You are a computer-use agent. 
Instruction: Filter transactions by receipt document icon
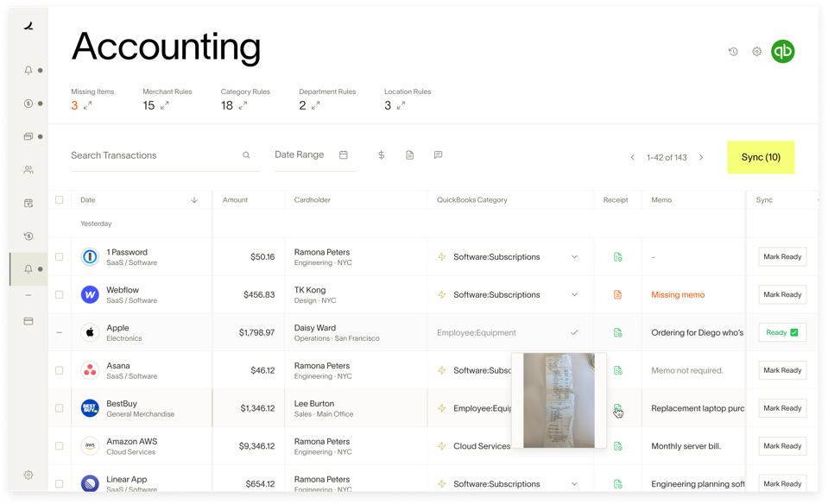coord(410,155)
